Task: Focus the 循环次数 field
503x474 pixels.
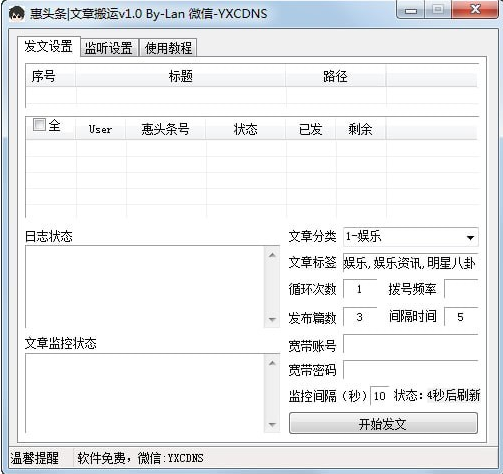Action: tap(360, 289)
